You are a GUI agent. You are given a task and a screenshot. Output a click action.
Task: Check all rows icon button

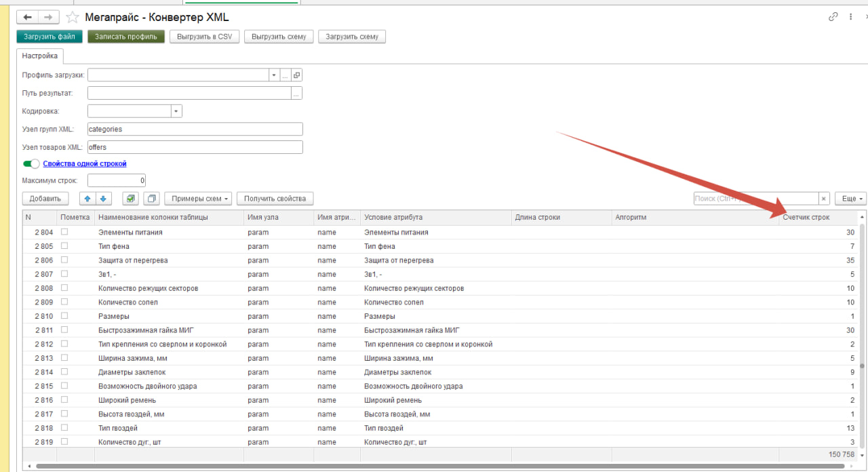[x=130, y=199]
